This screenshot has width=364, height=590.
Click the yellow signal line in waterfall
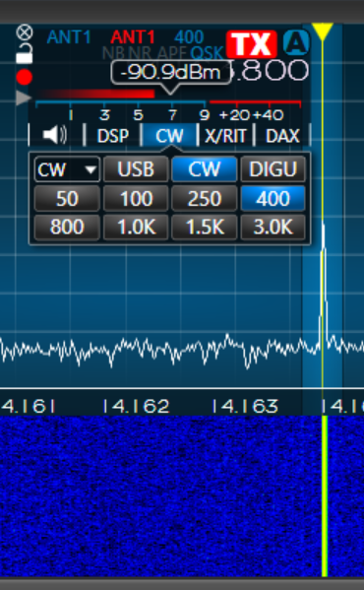point(325,495)
